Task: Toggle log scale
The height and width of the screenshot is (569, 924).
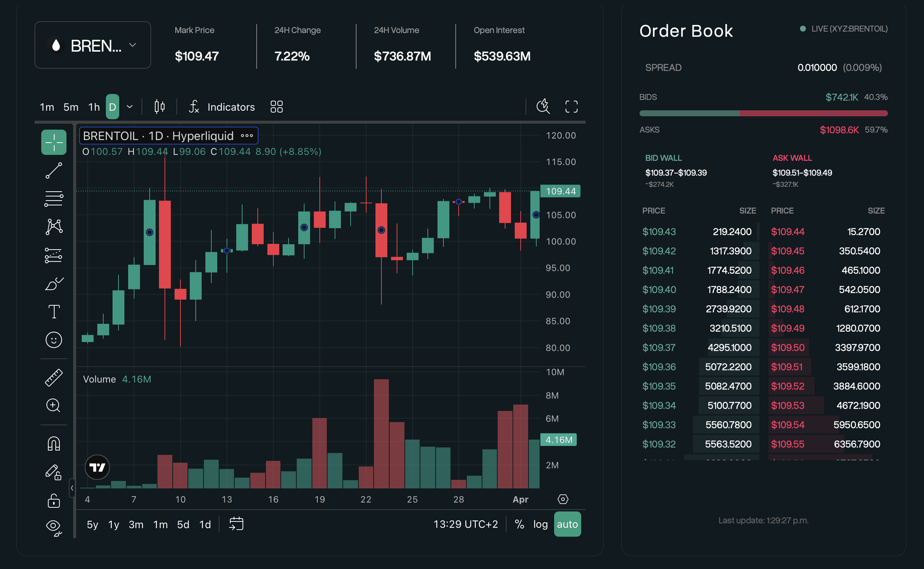Action: point(541,524)
